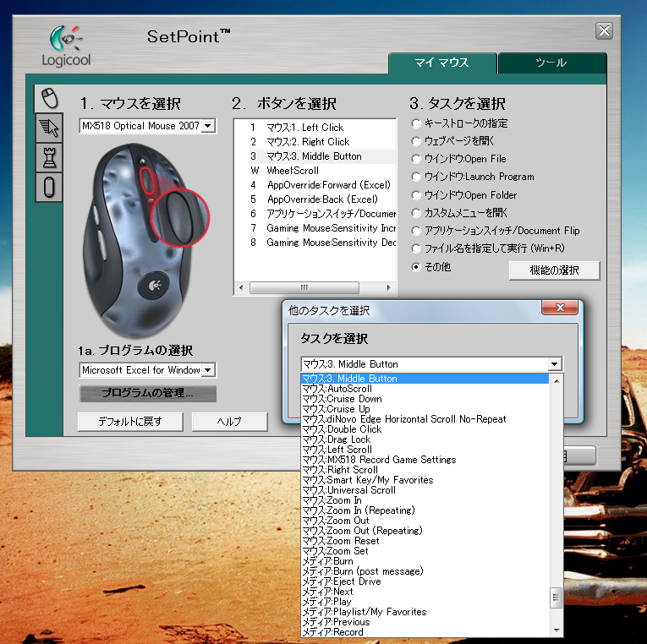Select the ウェブページを開く radio option

(416, 141)
